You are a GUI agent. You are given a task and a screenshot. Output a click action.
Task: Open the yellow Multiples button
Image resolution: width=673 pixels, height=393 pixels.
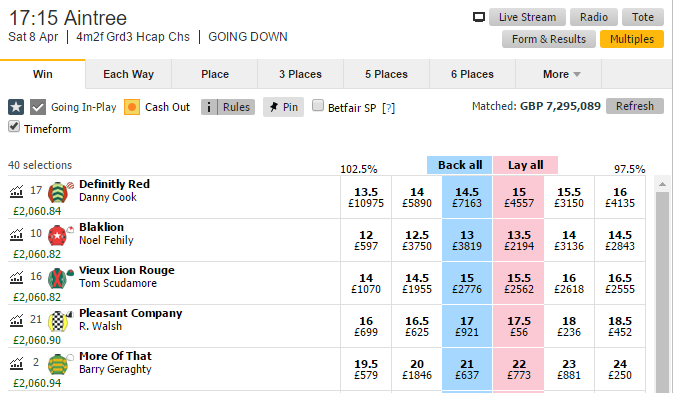(632, 39)
